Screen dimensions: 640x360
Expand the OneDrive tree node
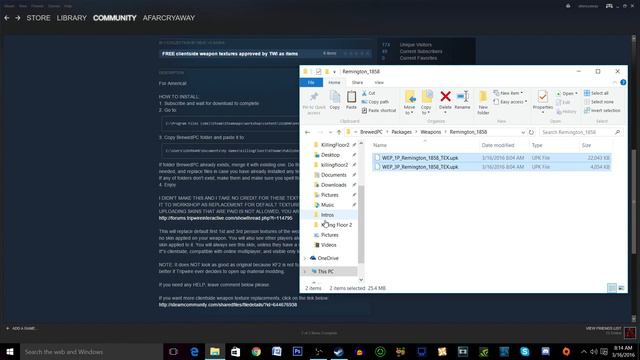coord(305,258)
